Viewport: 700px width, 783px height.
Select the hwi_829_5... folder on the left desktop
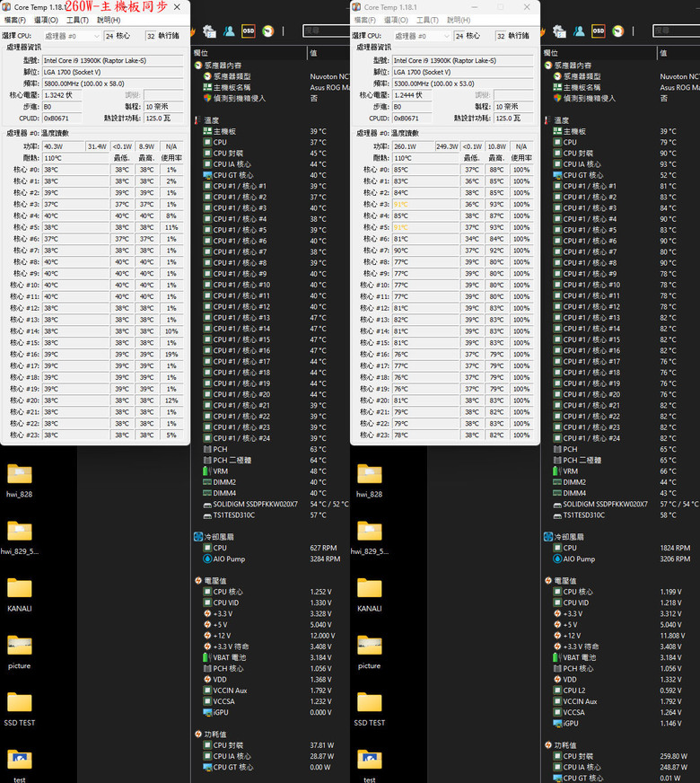pos(20,538)
